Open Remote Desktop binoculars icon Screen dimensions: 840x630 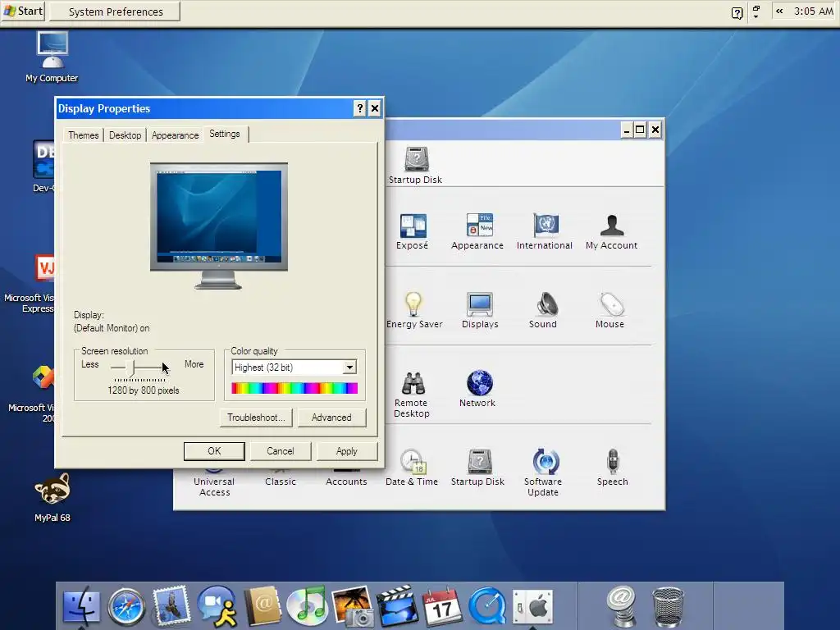point(412,395)
